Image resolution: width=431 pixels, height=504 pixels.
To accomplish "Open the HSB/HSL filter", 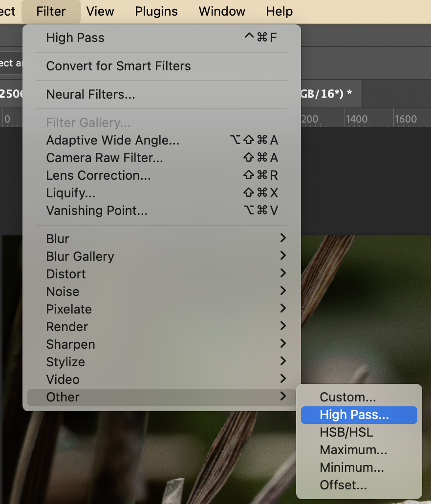I will (346, 432).
